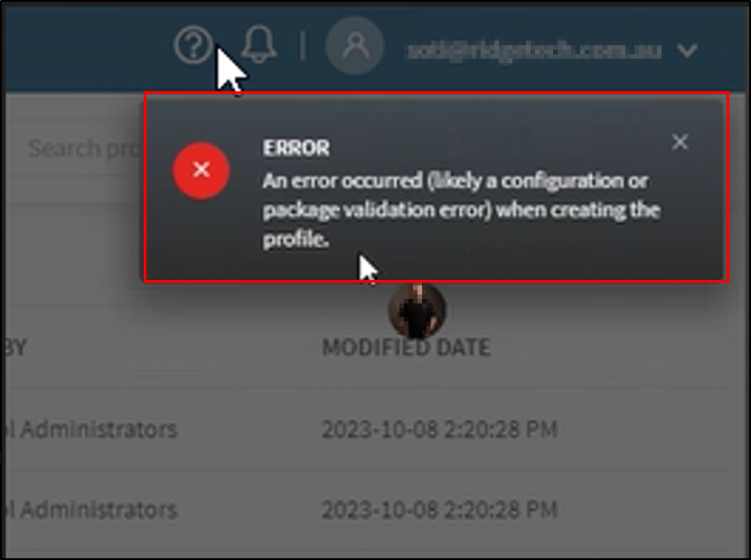Click the upper 2023-10-08 2:20:28 PM date

click(440, 429)
